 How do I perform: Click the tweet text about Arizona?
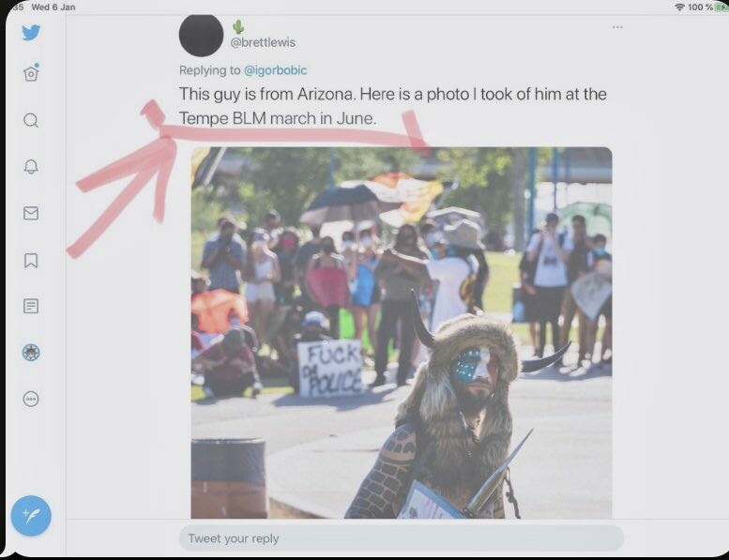[393, 106]
